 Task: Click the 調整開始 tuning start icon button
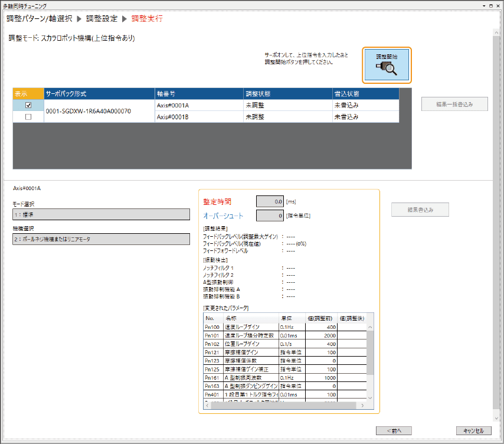387,65
